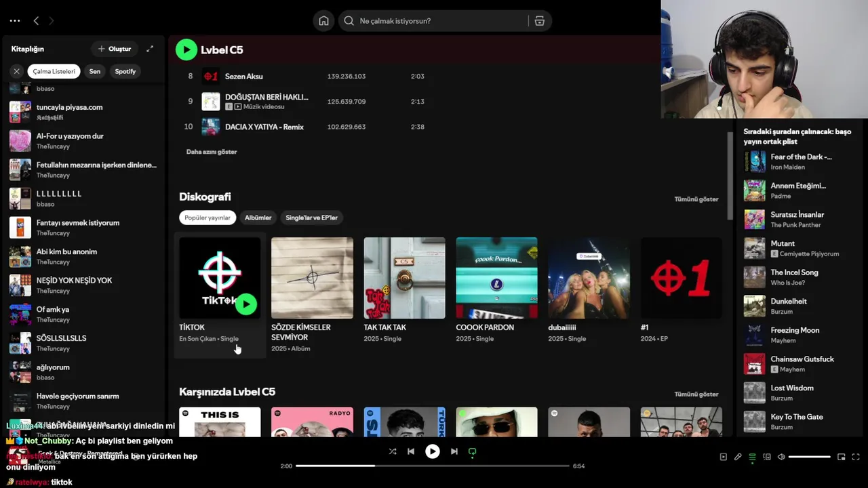Open playlist tuncayla piyasa.com
The width and height of the screenshot is (868, 488).
point(85,112)
